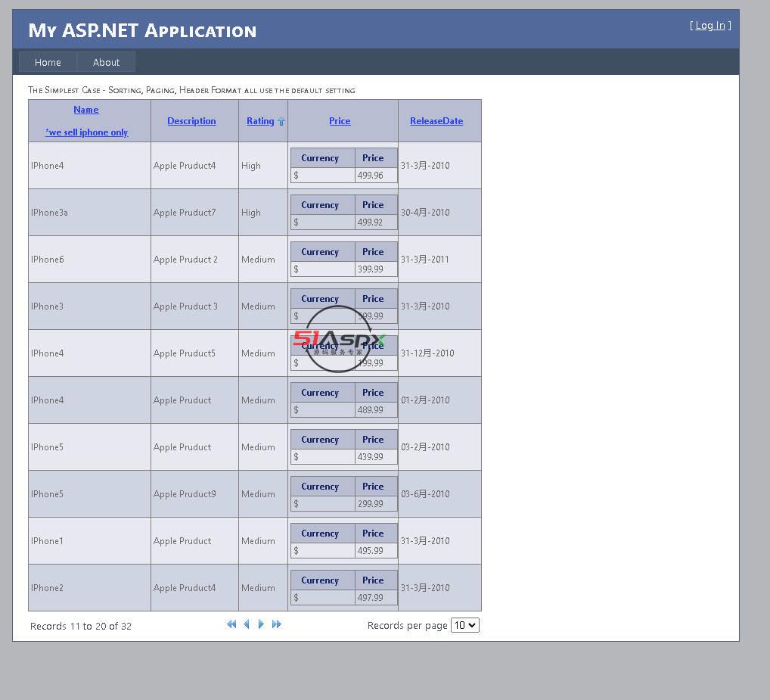The height and width of the screenshot is (700, 770).
Task: Click the 499.96 price value
Action: click(x=371, y=176)
